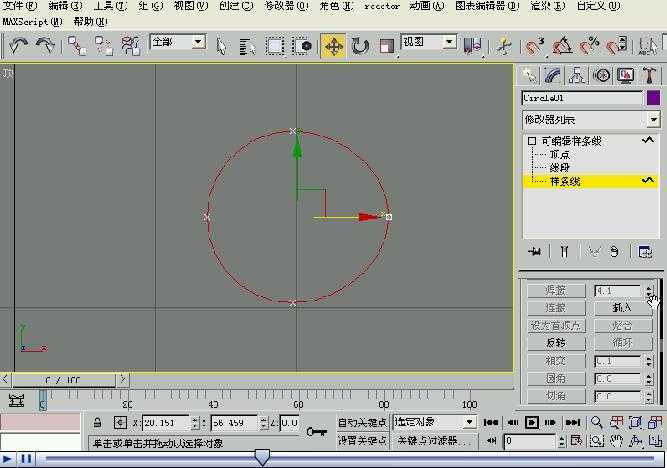Switch to the Utilities hammer tab
The image size is (667, 468).
coord(649,76)
